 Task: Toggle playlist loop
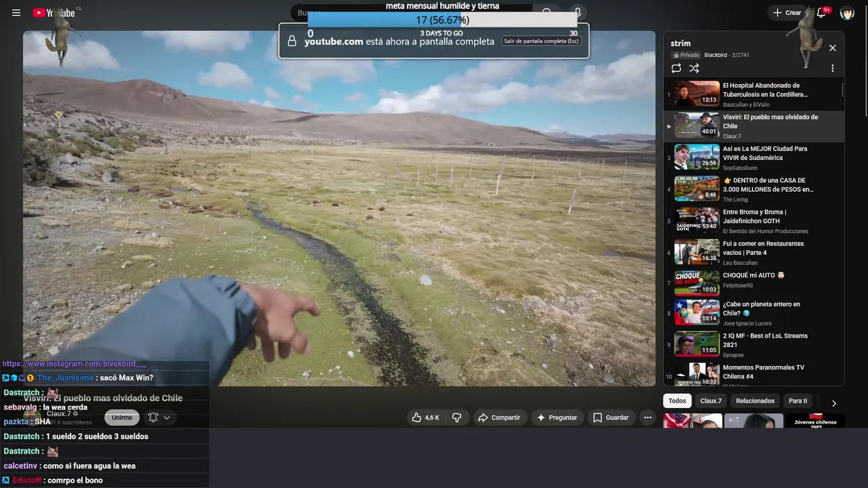pos(676,68)
